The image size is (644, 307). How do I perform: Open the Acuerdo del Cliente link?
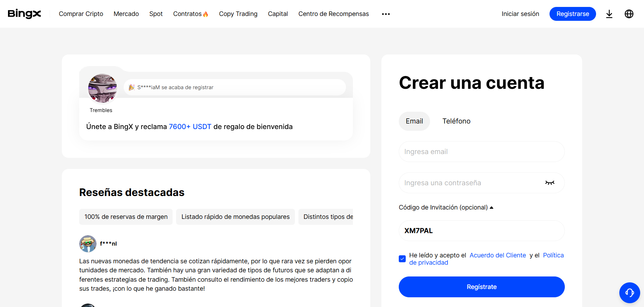tap(497, 255)
